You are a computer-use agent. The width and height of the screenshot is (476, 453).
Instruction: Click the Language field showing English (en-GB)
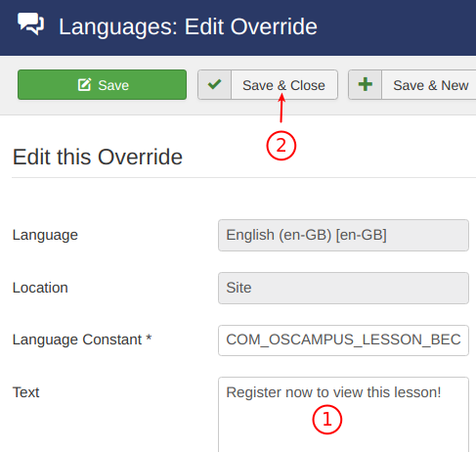tap(343, 235)
